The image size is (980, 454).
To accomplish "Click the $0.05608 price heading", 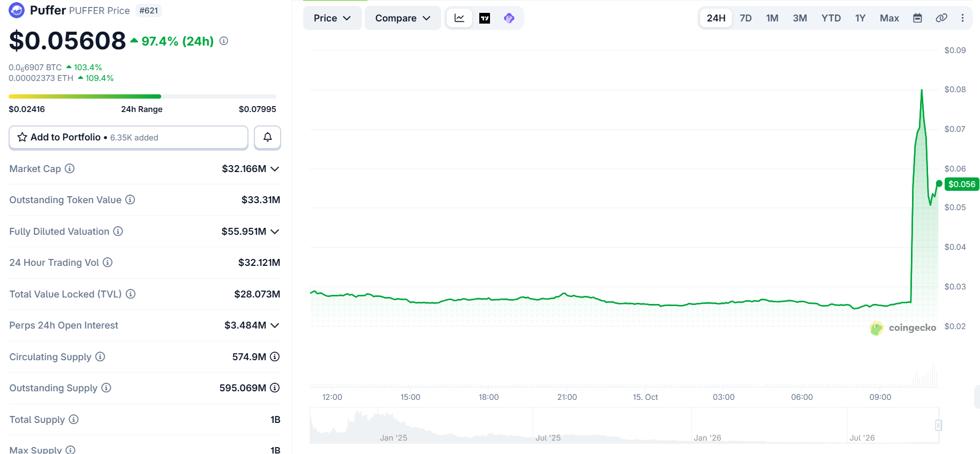I will pos(67,41).
